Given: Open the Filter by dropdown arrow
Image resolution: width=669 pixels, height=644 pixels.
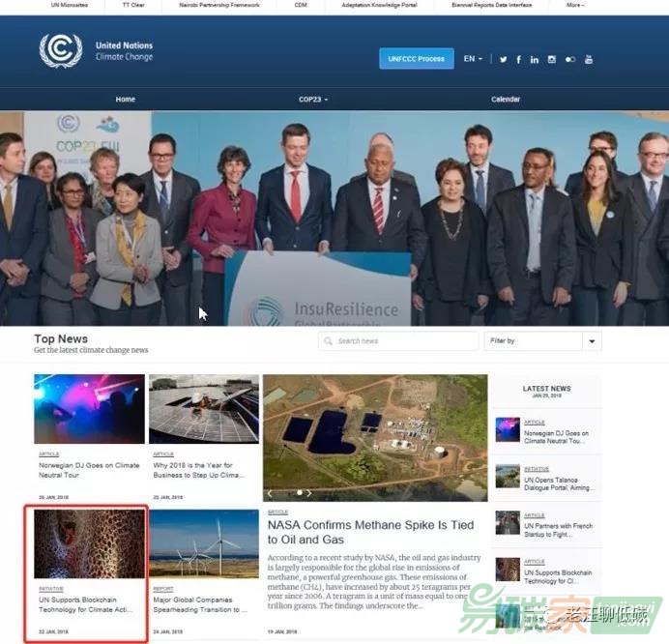Looking at the screenshot, I should (592, 341).
